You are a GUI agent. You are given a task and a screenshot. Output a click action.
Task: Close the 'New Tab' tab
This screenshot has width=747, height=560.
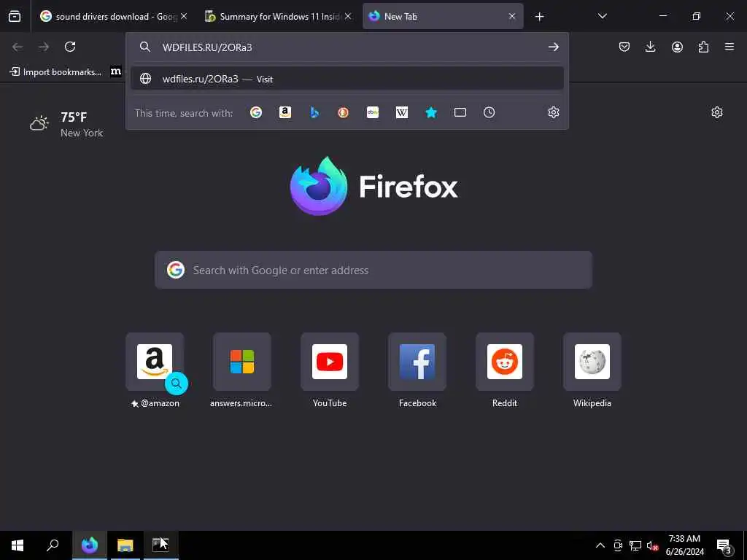click(512, 16)
